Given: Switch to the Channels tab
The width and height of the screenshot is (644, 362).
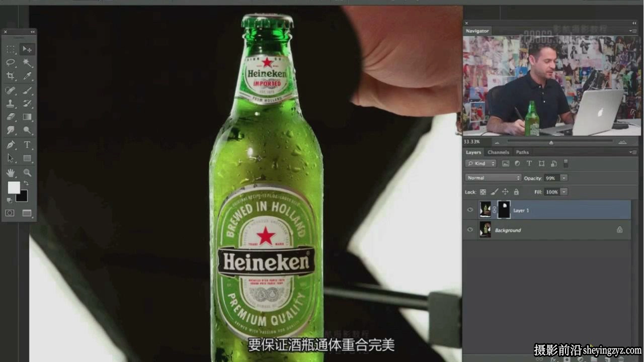Looking at the screenshot, I should 498,152.
